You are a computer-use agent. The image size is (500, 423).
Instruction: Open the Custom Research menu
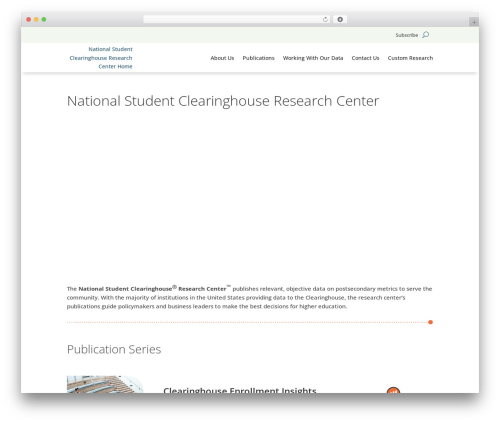410,58
